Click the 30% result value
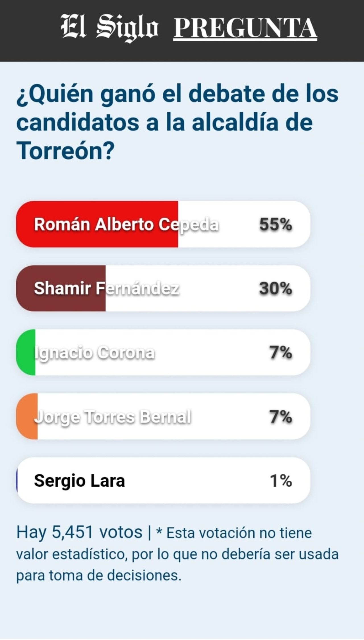The width and height of the screenshot is (364, 640). click(x=275, y=288)
